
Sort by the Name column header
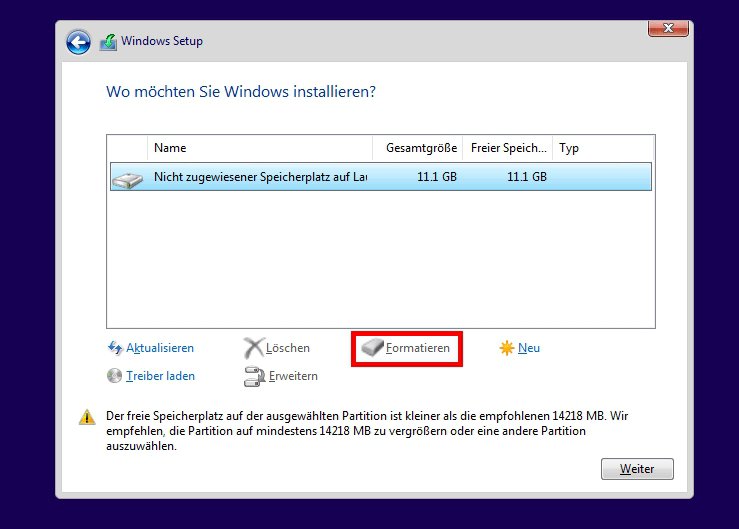[260, 148]
